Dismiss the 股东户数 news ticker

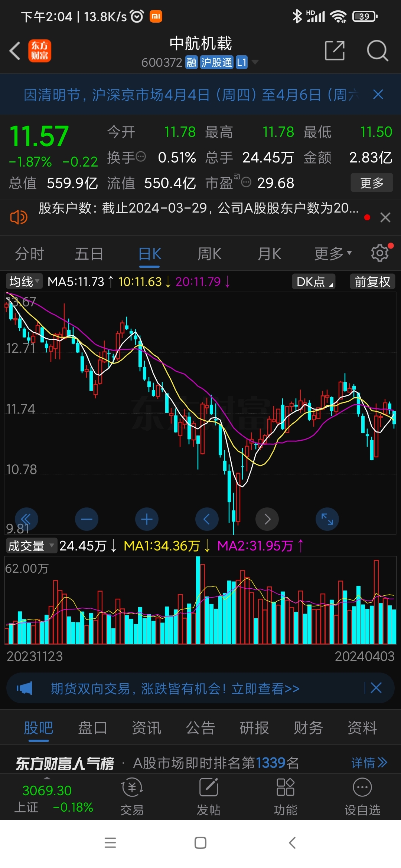385,217
